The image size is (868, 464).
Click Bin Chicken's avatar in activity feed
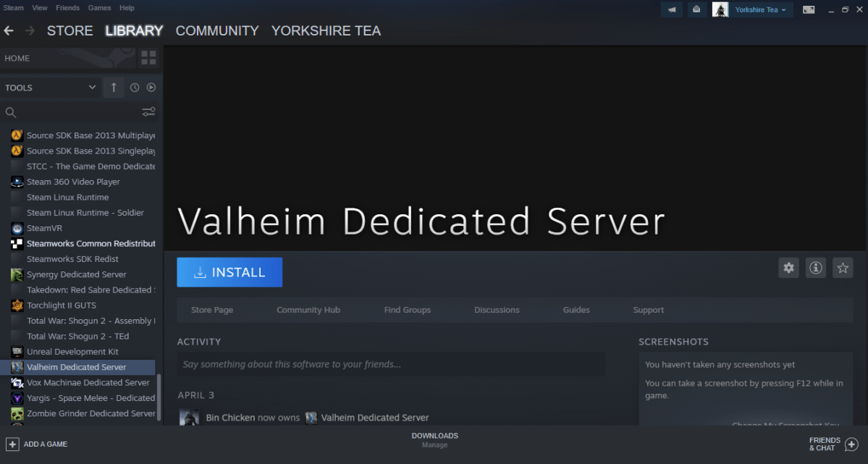189,417
